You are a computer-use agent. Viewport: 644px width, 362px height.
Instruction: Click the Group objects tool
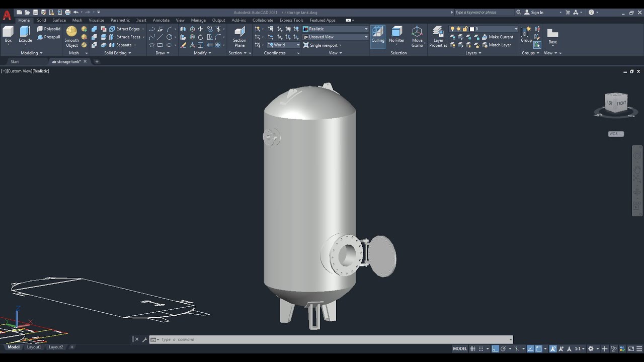[x=526, y=35]
